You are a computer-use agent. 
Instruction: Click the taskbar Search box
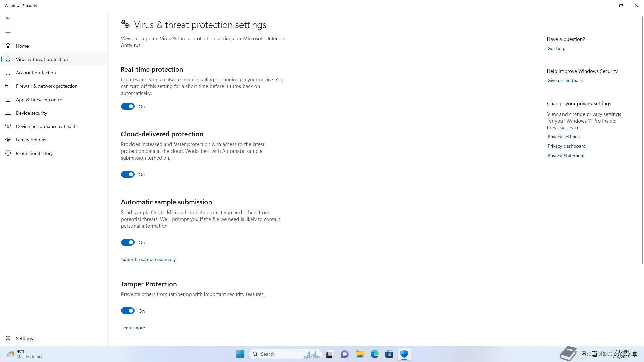(285, 354)
